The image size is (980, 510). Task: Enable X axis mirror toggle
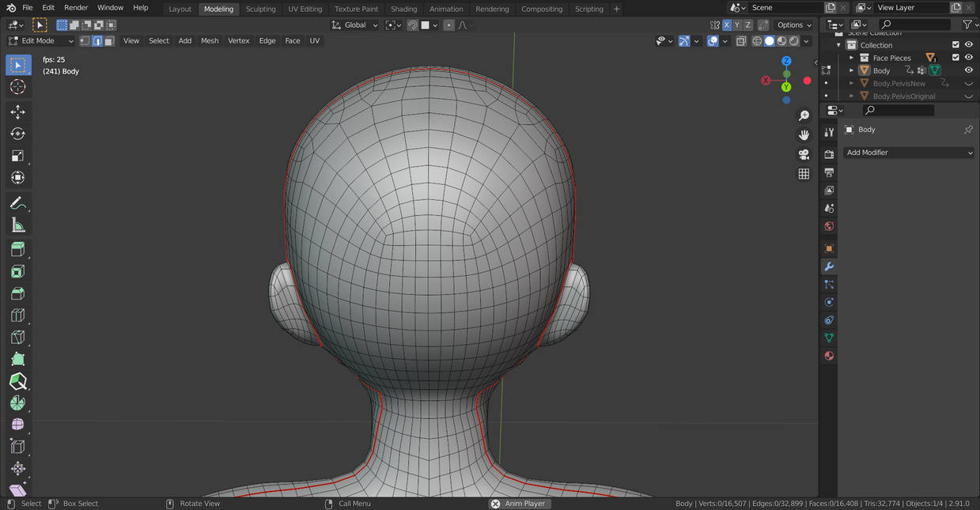[727, 25]
